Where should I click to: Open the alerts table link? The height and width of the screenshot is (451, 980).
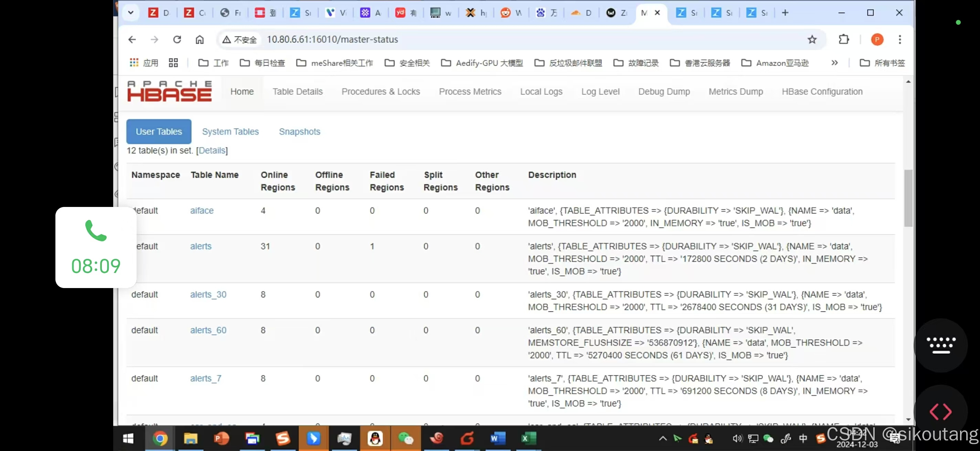tap(201, 246)
